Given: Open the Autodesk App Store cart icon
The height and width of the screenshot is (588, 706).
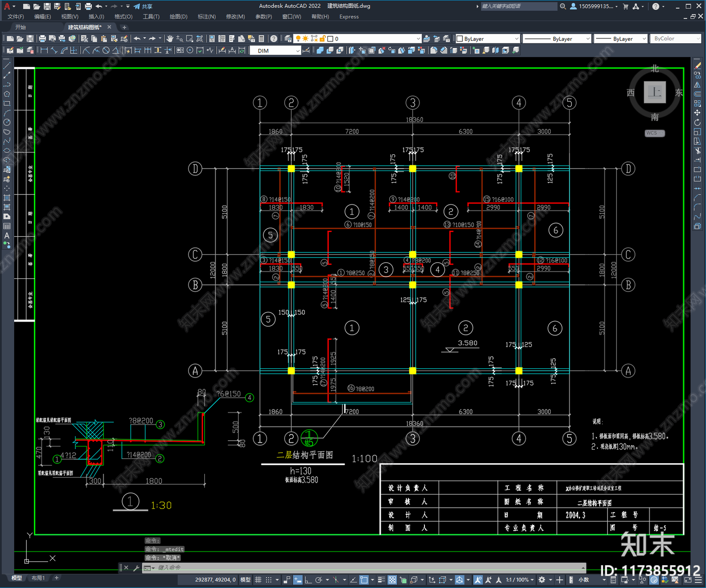Looking at the screenshot, I should point(625,6).
